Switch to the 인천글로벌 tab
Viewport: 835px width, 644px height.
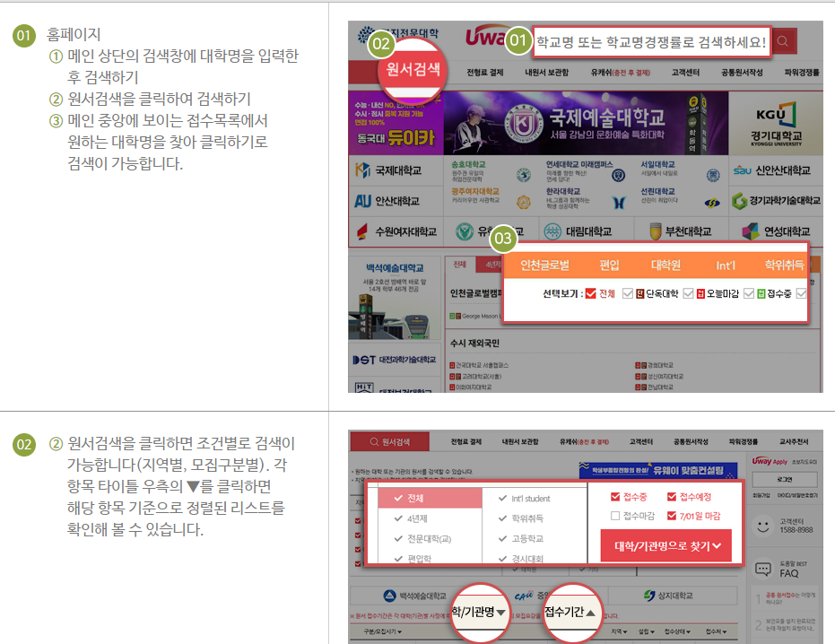pos(544,265)
